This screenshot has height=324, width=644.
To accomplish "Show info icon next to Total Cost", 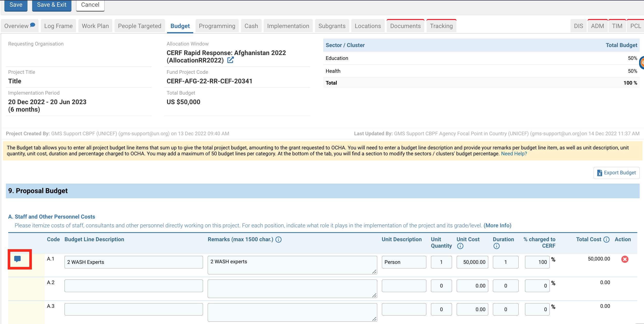I will (606, 239).
